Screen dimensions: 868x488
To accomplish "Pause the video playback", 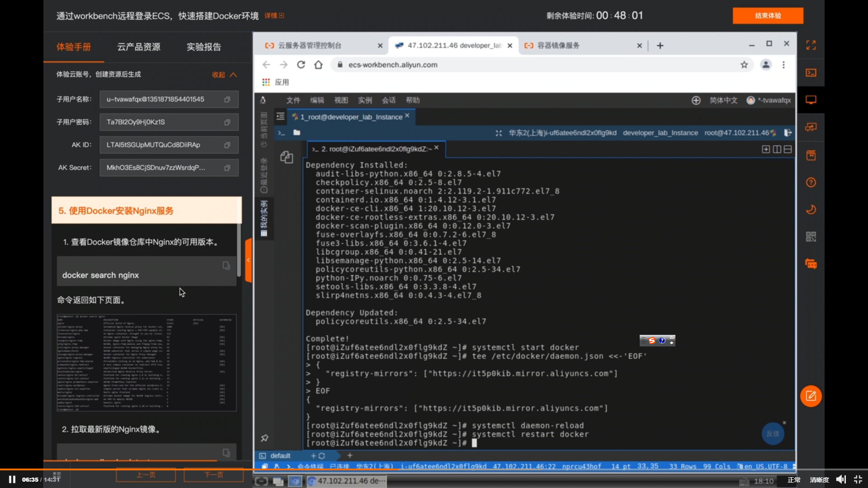I will (x=12, y=479).
